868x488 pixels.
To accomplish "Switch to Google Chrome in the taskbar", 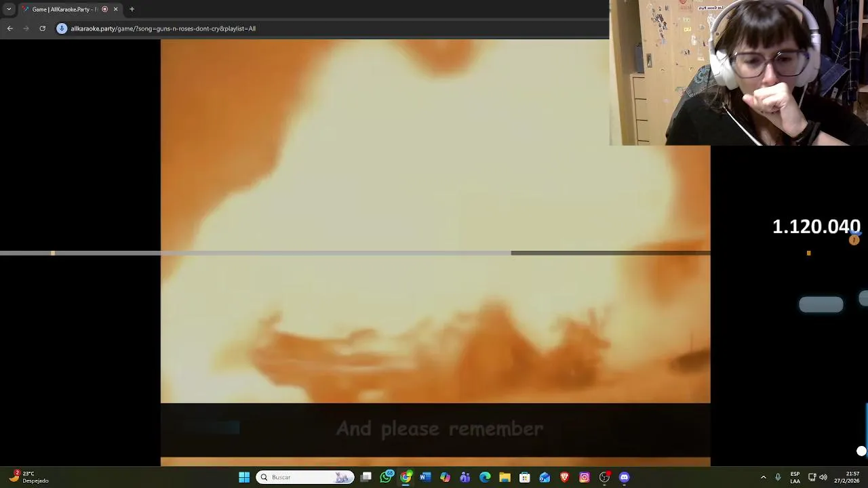I will [406, 477].
